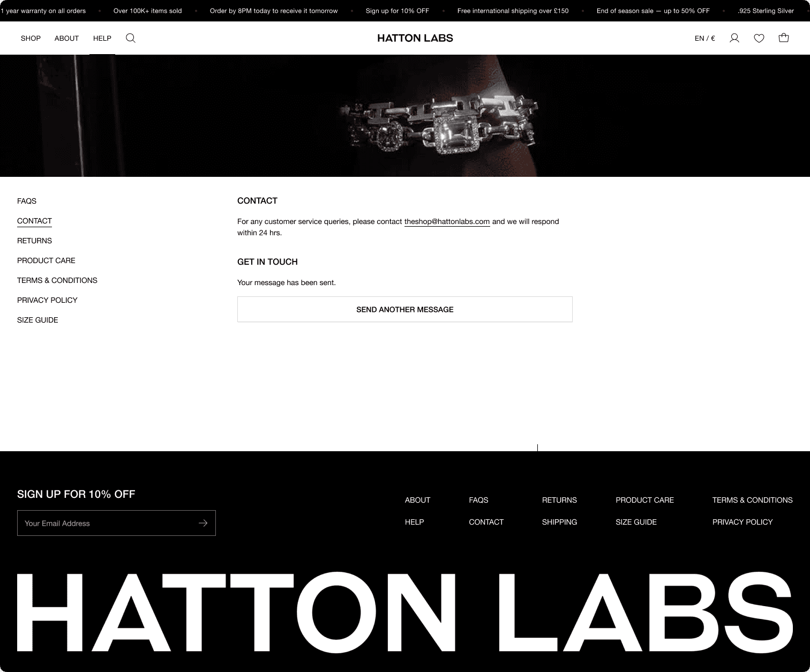The image size is (810, 672).
Task: Open the ABOUT menu in header
Action: (x=66, y=38)
